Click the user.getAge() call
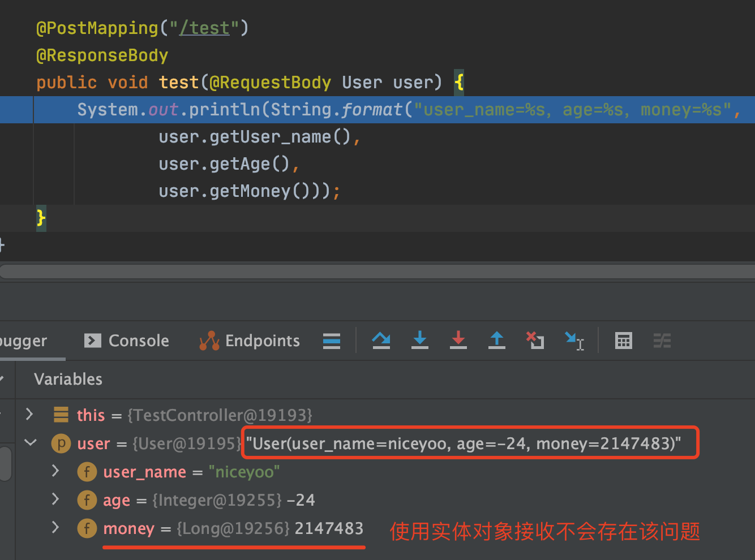Viewport: 755px width, 560px height. tap(225, 164)
